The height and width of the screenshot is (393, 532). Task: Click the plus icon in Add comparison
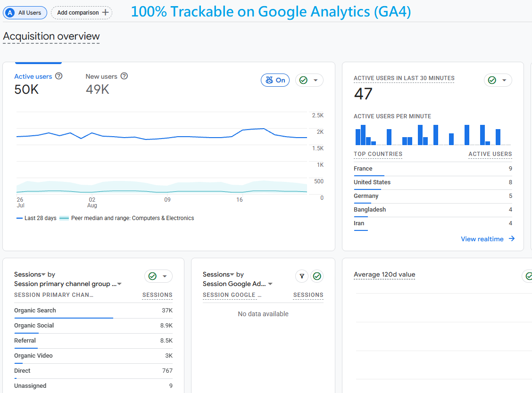coord(106,13)
